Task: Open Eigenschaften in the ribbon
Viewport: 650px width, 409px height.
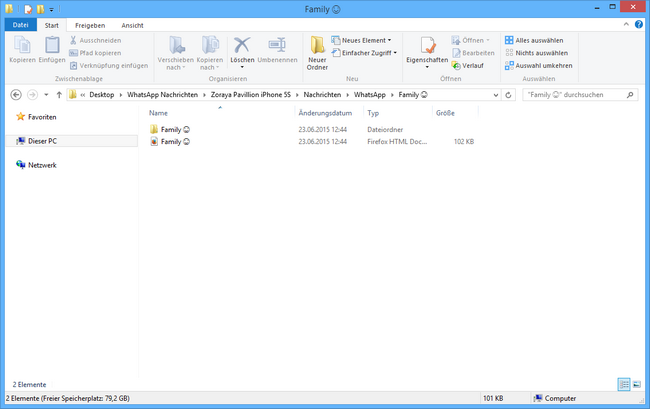Action: 427,47
